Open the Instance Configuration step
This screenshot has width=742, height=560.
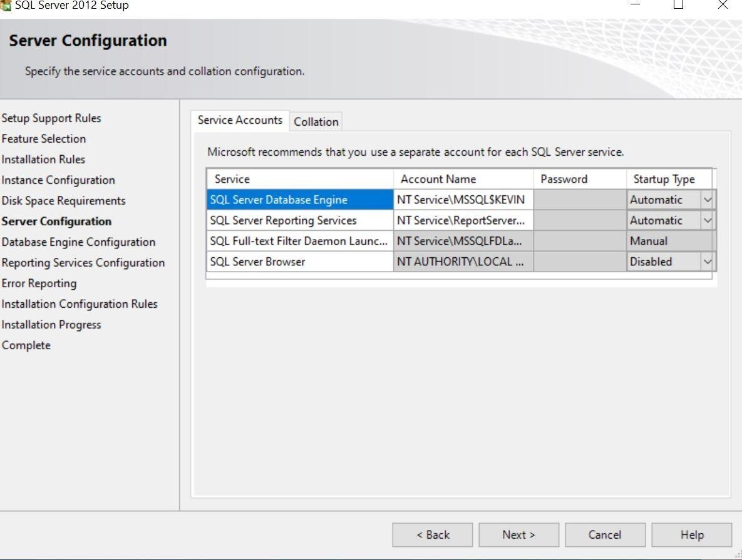coord(58,180)
